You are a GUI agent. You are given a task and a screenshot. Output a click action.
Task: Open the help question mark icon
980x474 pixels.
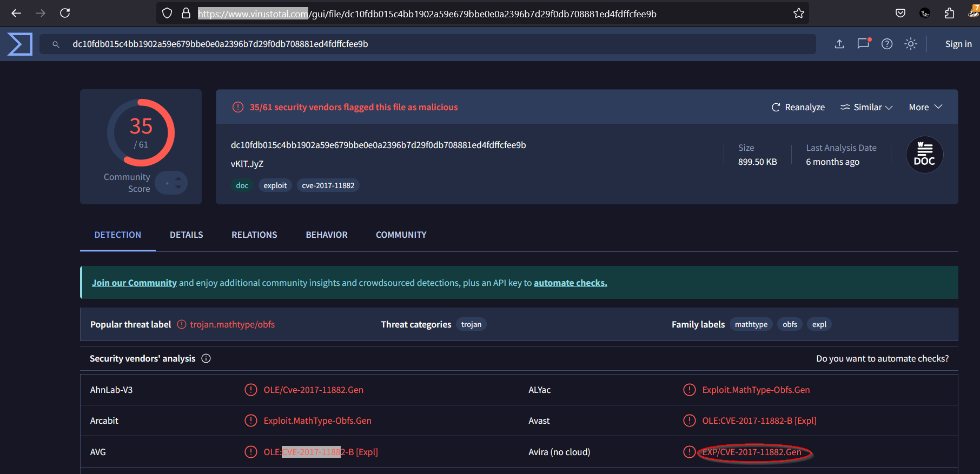tap(887, 44)
